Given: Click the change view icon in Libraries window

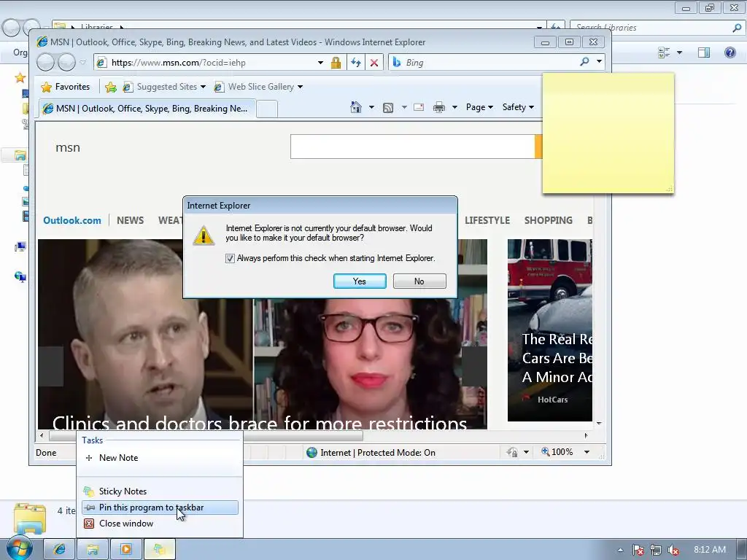Looking at the screenshot, I should [664, 52].
